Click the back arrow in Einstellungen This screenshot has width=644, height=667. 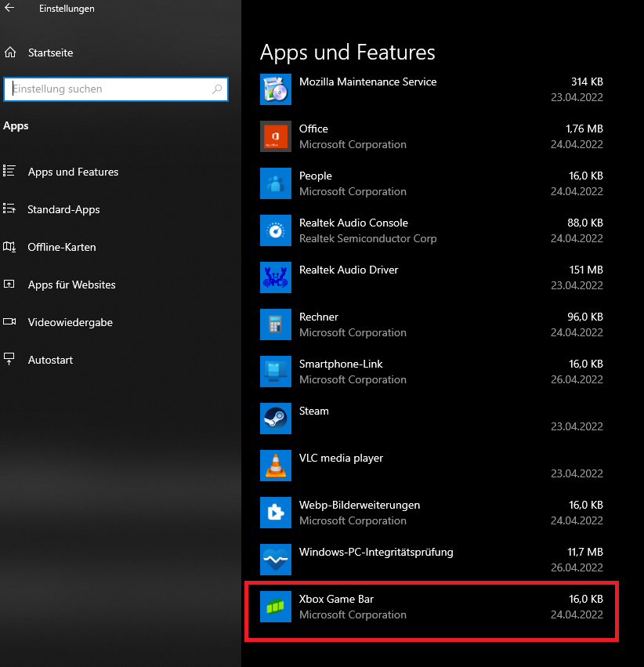[9, 8]
